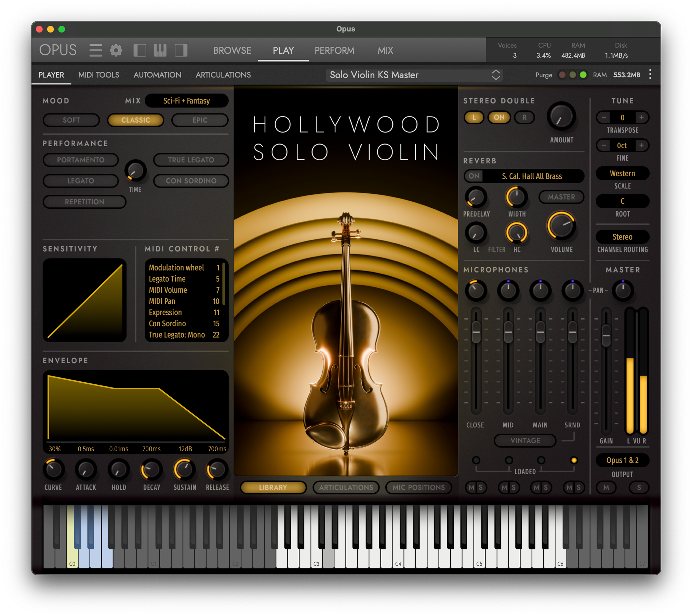Enable the CON SORDINO performance button
Image resolution: width=692 pixels, height=616 pixels.
click(x=191, y=181)
